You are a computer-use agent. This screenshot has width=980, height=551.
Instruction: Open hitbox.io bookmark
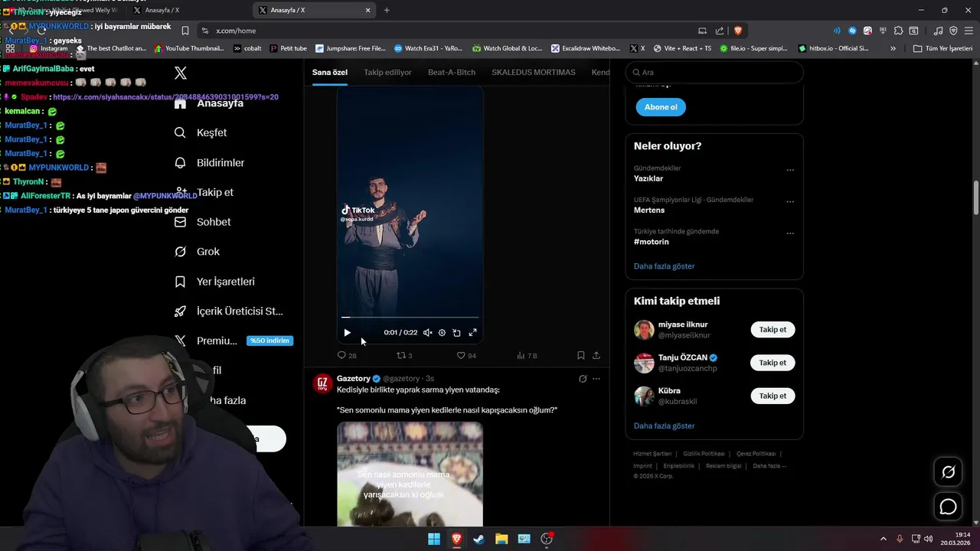pos(833,48)
